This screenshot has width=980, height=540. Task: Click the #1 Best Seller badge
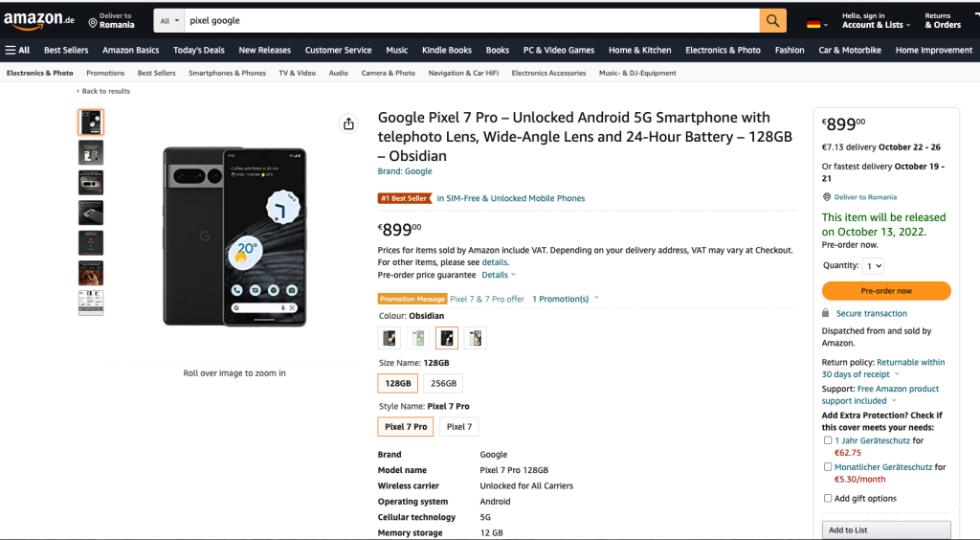click(x=405, y=198)
